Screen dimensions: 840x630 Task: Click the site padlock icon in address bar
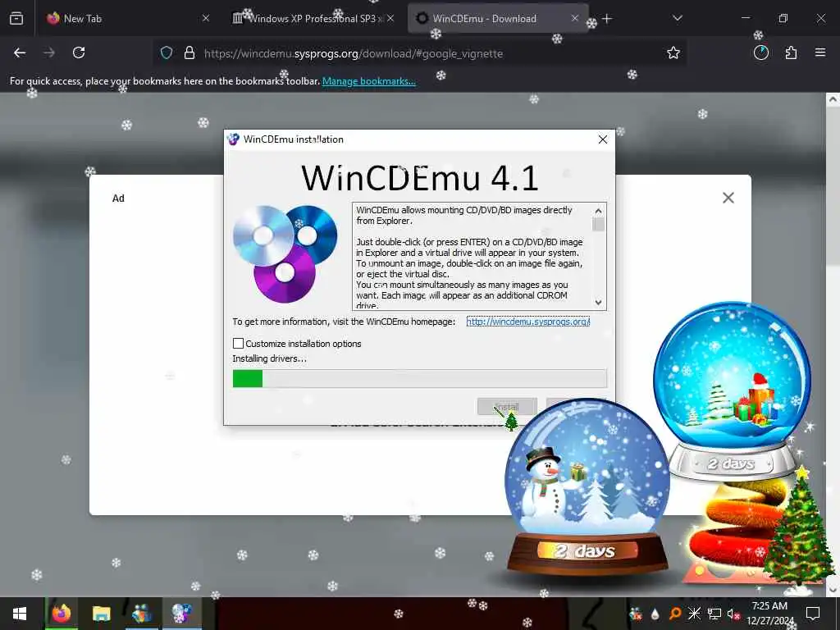point(189,53)
